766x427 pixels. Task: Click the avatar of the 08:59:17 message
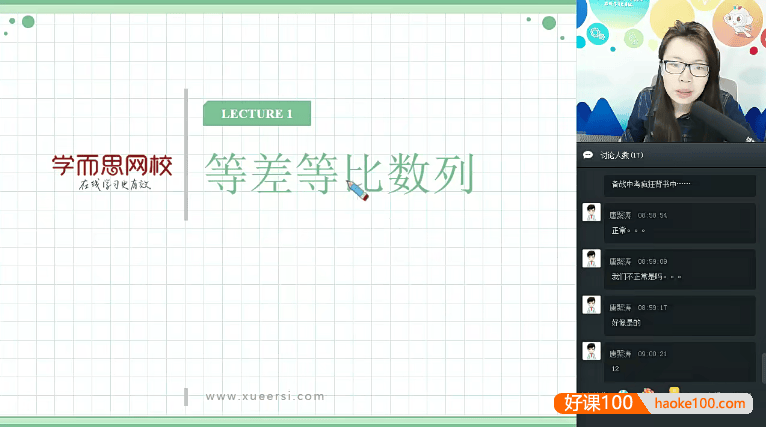point(591,305)
